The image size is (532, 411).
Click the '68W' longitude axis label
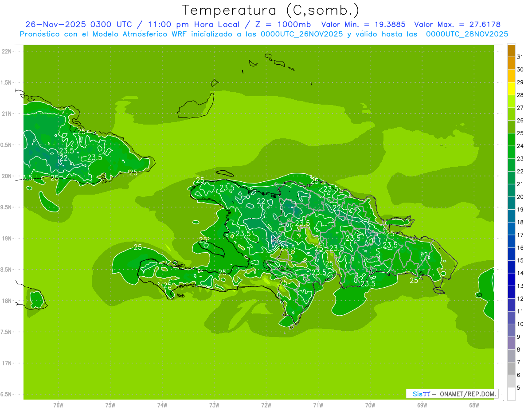(474, 405)
